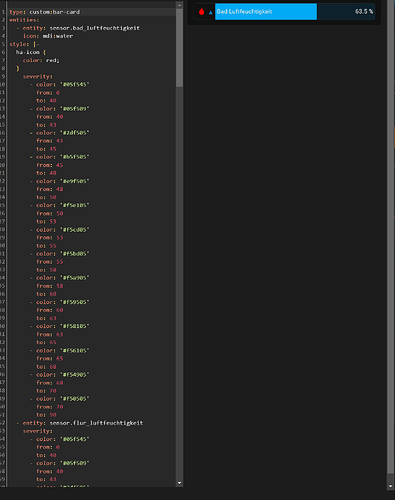Click the 'to: 58' line
The height and width of the screenshot is (500, 395).
click(46, 270)
